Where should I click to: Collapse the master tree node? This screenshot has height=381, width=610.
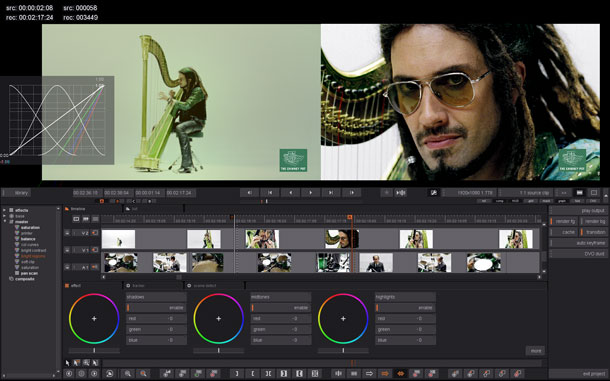coord(4,221)
